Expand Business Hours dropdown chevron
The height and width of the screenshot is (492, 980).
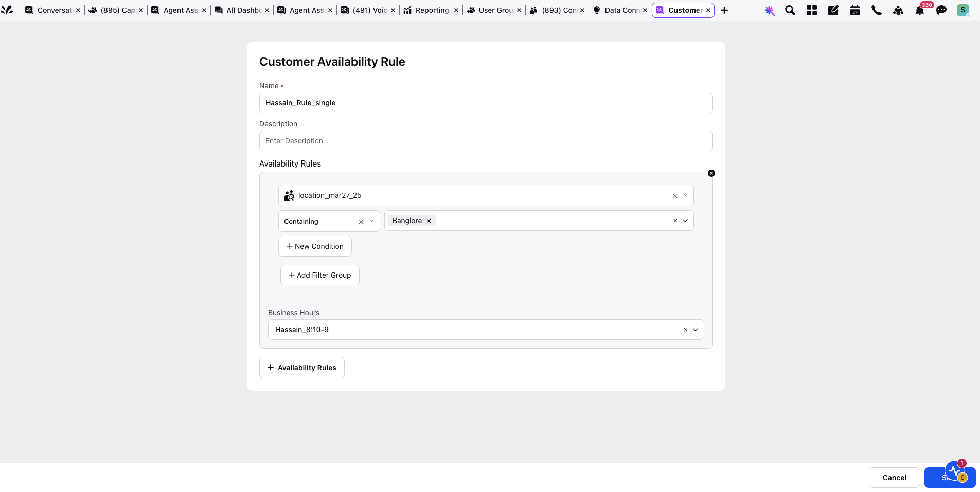click(696, 330)
